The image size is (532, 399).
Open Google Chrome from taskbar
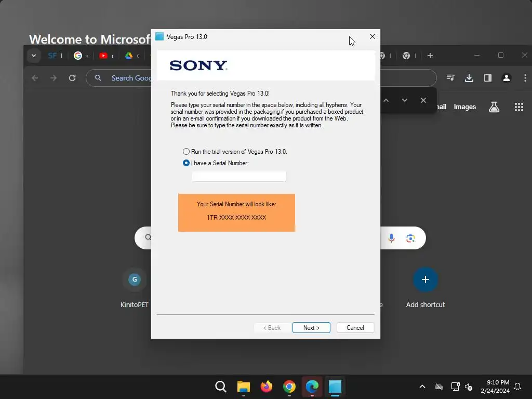[289, 387]
